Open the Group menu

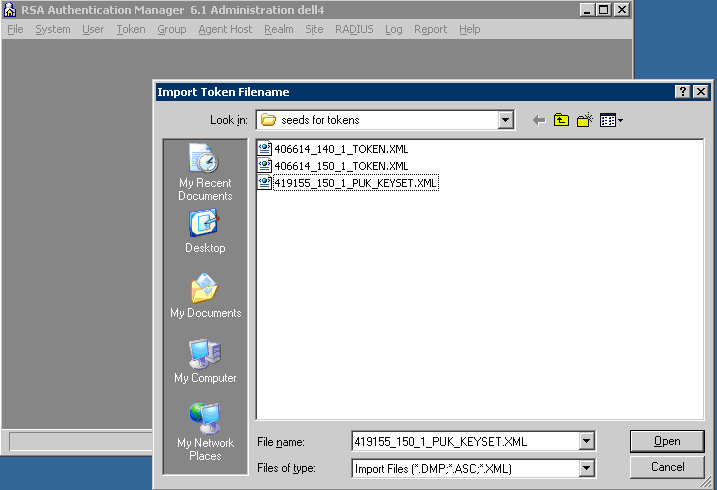[x=172, y=29]
